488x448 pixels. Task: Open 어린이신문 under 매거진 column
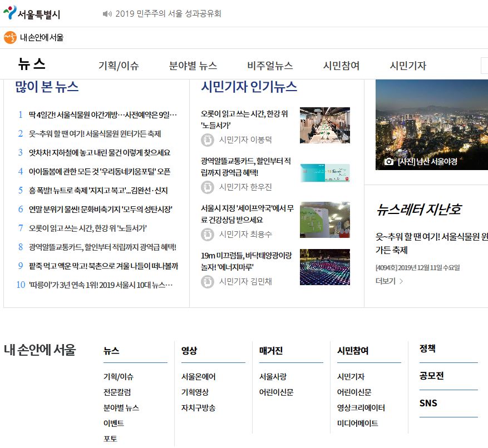(276, 392)
